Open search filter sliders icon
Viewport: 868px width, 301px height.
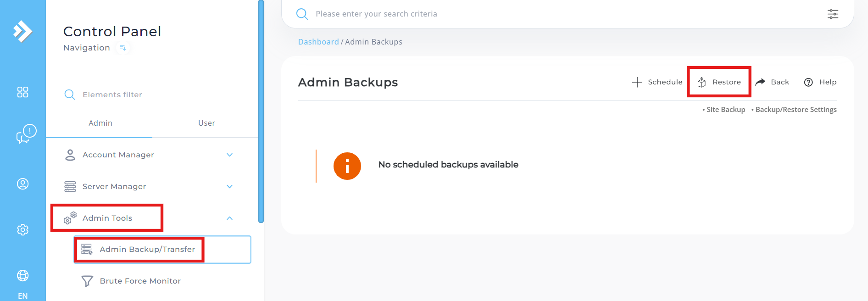[833, 14]
